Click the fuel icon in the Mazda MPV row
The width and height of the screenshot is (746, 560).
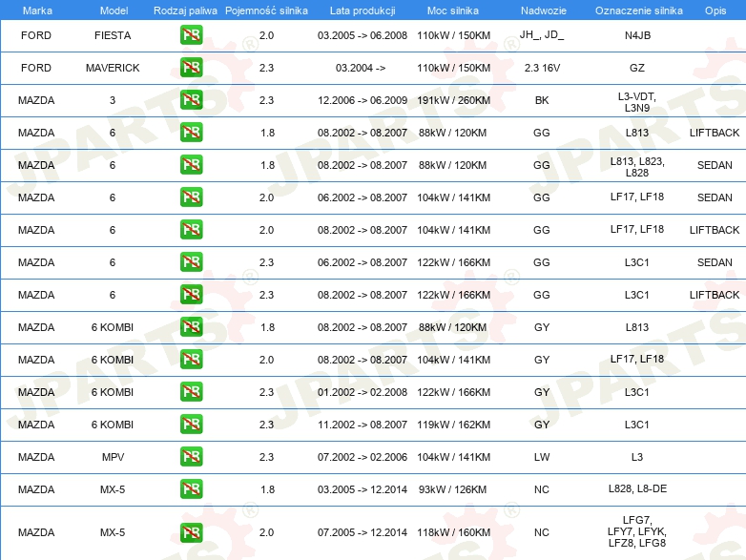[191, 457]
